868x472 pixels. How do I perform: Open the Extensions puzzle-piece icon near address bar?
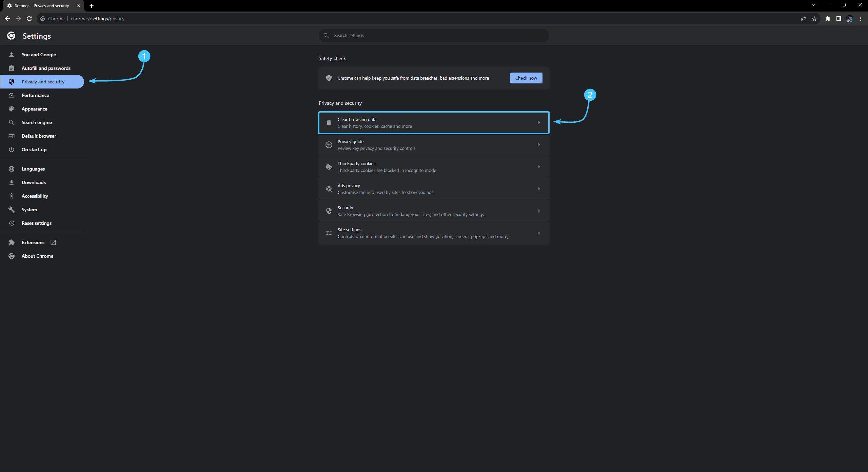[827, 19]
